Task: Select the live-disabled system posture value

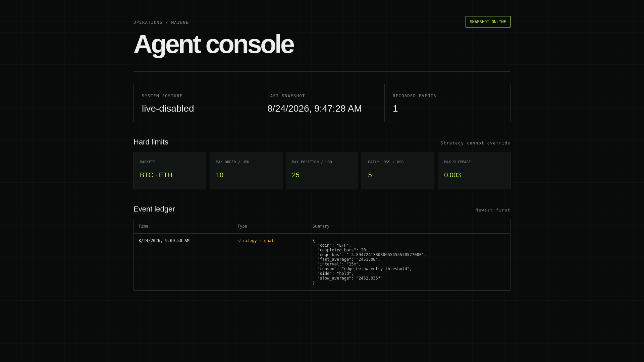Action: (168, 109)
